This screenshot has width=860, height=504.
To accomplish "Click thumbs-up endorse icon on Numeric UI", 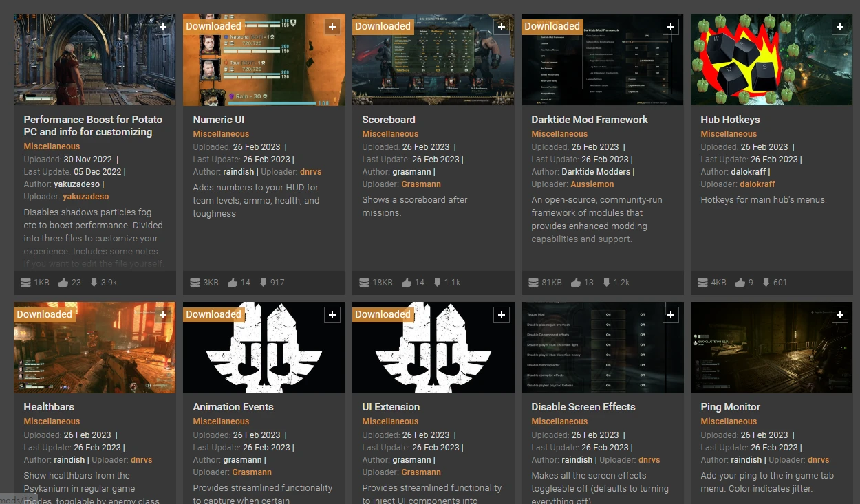I will pyautogui.click(x=233, y=282).
